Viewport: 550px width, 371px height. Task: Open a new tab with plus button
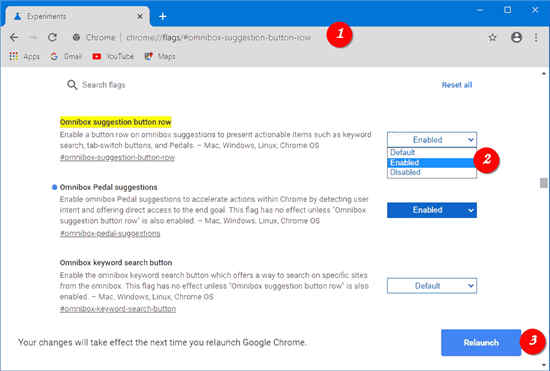[x=162, y=16]
